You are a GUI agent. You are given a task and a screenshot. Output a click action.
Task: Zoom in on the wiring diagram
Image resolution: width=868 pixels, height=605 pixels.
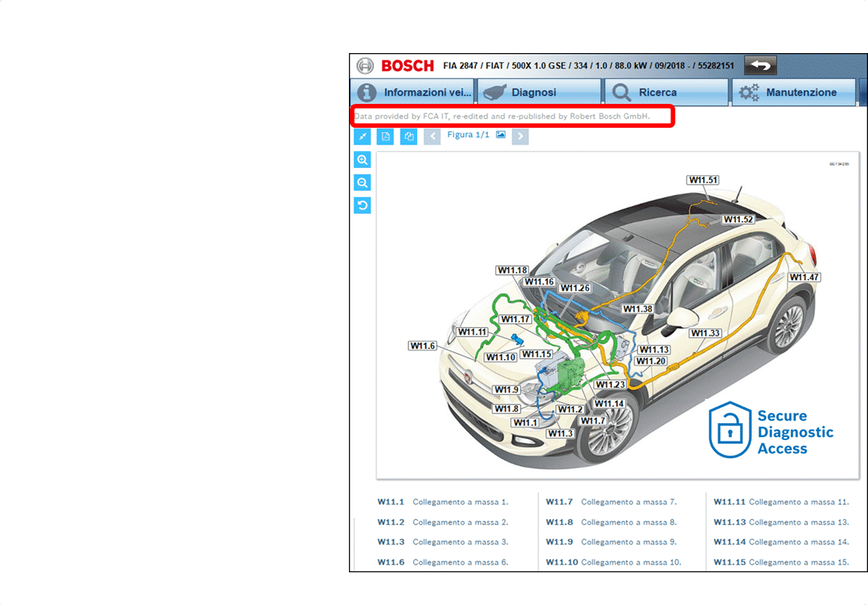click(363, 160)
